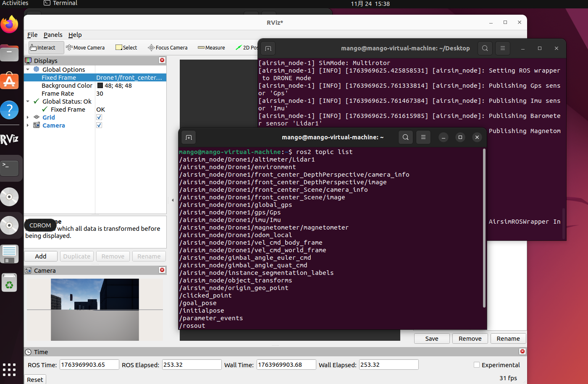This screenshot has height=384, width=588.
Task: Open the Help icon in dock
Action: (x=9, y=110)
